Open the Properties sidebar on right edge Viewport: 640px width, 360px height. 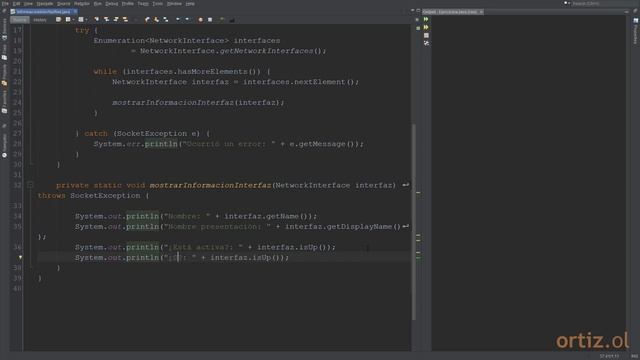pyautogui.click(x=635, y=31)
